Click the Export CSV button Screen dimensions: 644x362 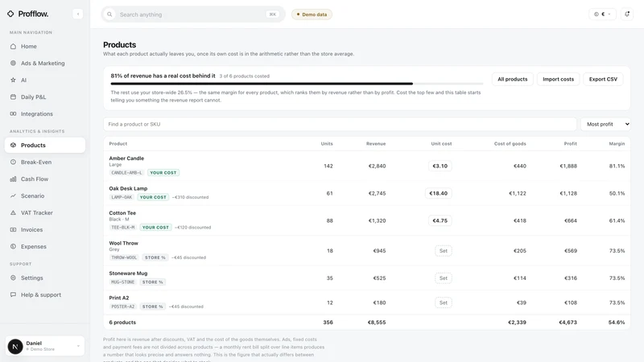tap(603, 79)
